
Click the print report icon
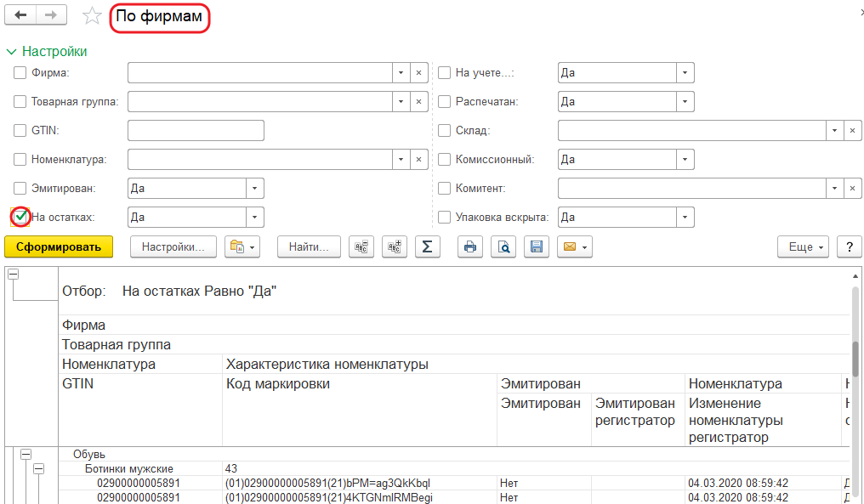pos(470,247)
